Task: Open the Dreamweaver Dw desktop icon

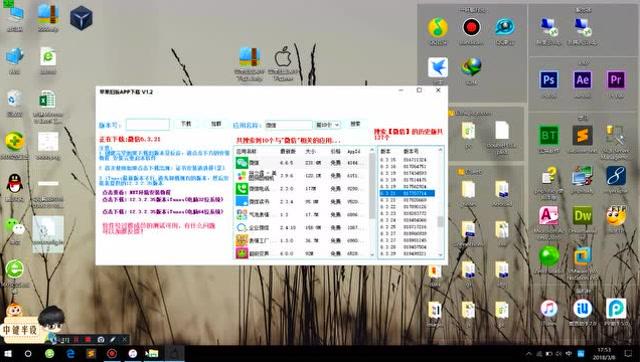Action: point(582,215)
